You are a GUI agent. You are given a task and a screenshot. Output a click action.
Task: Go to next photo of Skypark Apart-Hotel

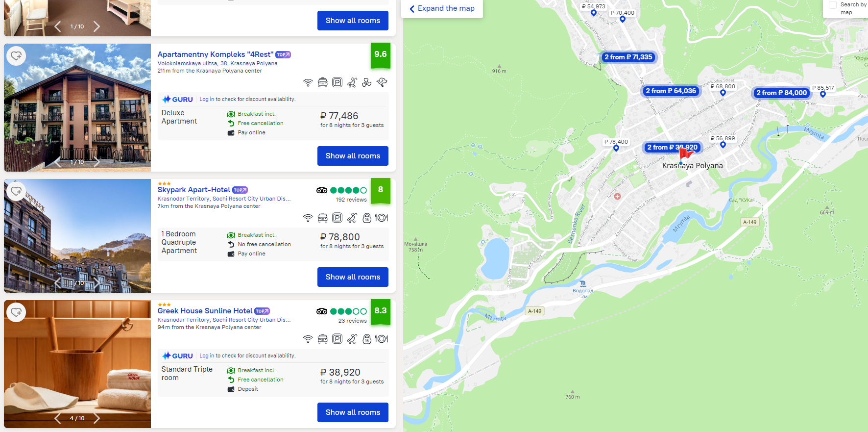(x=96, y=283)
